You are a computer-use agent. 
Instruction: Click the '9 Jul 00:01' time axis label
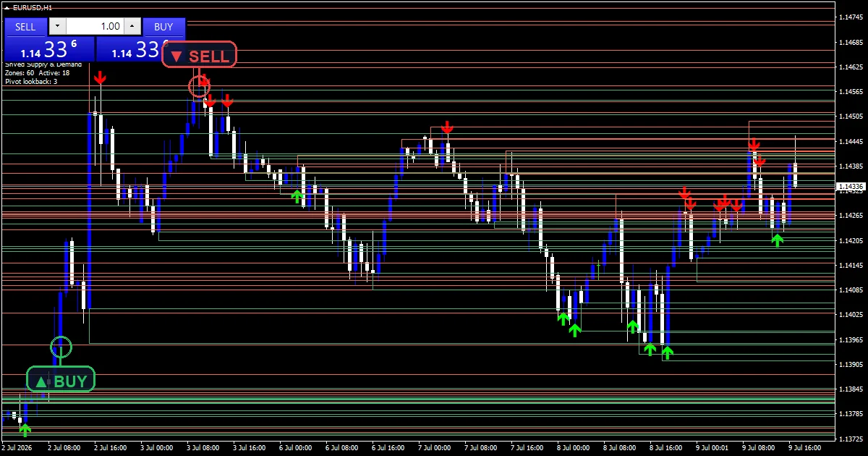point(713,449)
